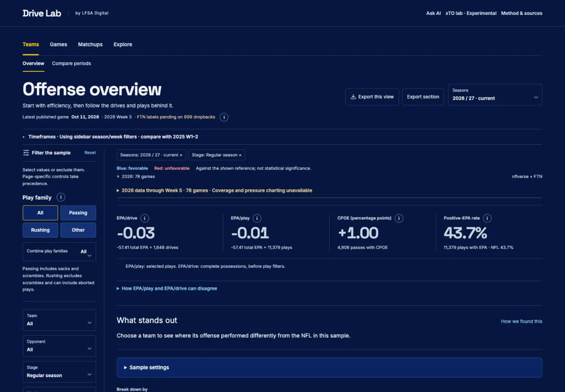Click the info icon beside FTN labels pending
This screenshot has height=392, width=565.
pyautogui.click(x=224, y=117)
